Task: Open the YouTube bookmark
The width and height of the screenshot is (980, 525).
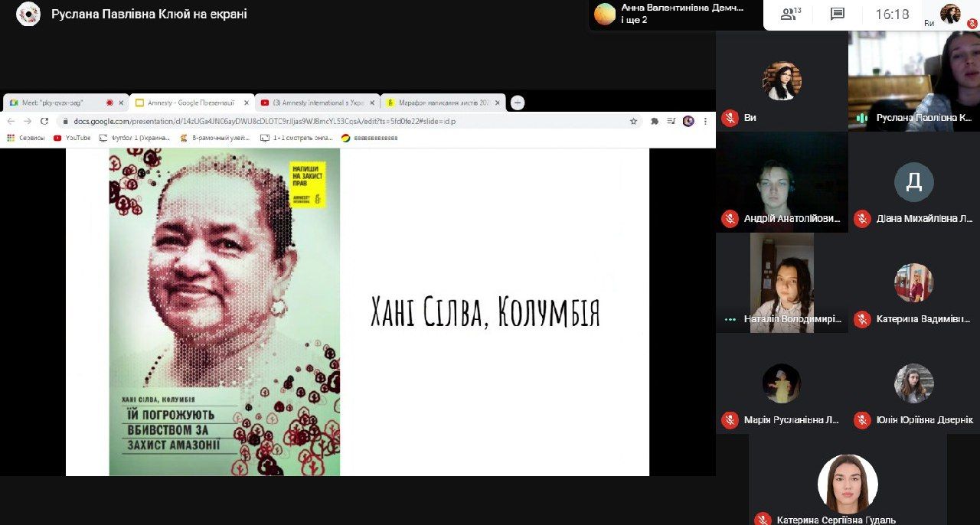Action: [73, 138]
